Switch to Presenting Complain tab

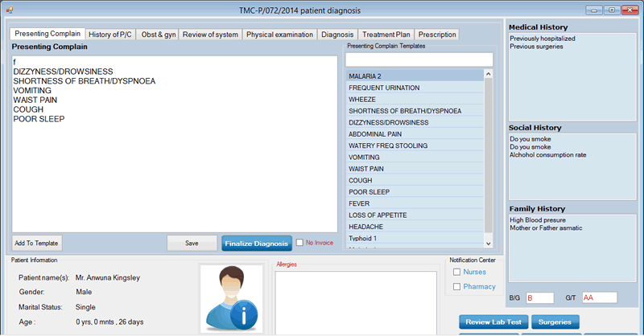click(x=47, y=34)
